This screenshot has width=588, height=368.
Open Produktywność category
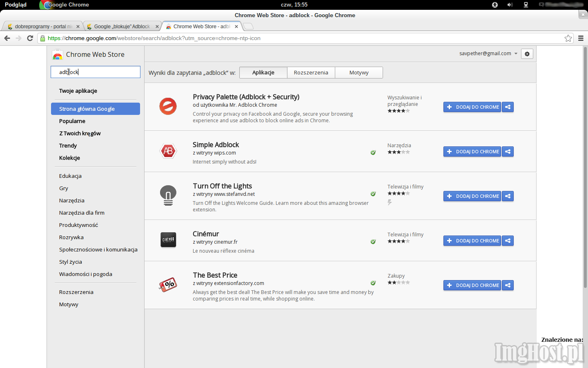pos(78,225)
